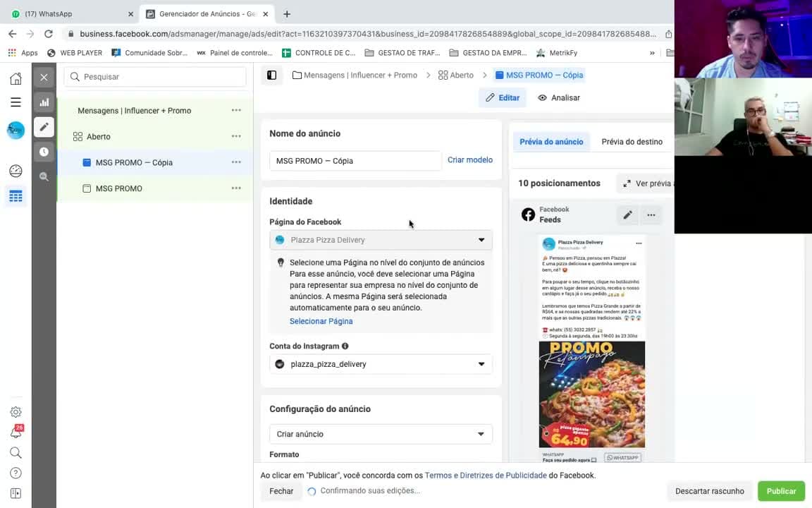812x508 pixels.
Task: Click the Ver prévia button
Action: point(646,183)
